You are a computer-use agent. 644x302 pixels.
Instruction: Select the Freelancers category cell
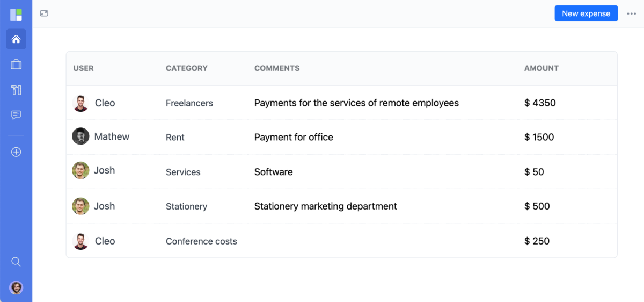(189, 103)
